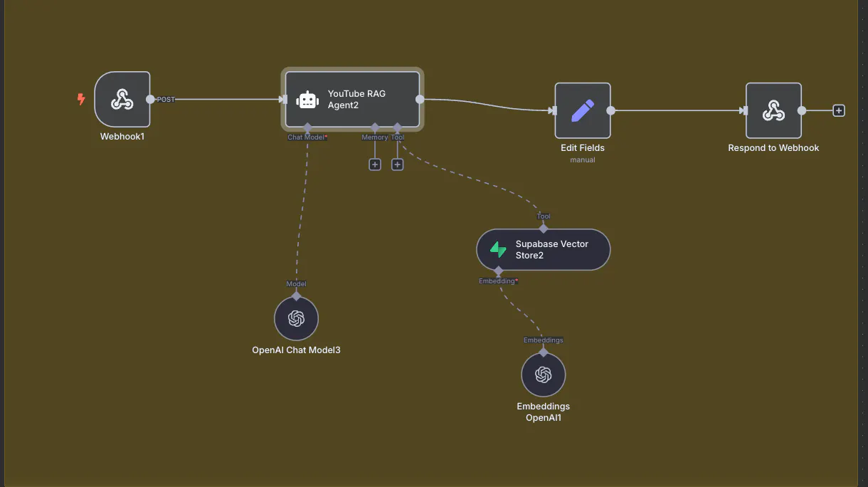Add a Memory sub-node via plus button
This screenshot has height=487, width=868.
(375, 164)
